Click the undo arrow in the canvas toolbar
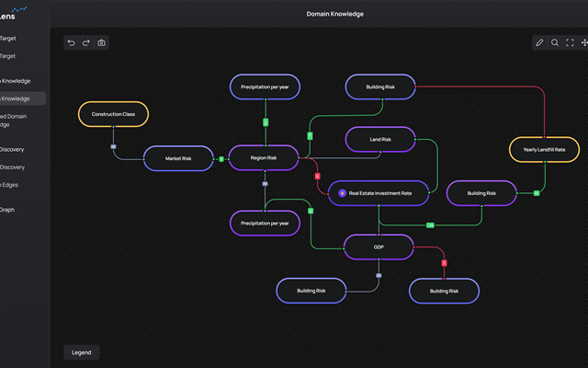The width and height of the screenshot is (588, 368). pos(72,43)
